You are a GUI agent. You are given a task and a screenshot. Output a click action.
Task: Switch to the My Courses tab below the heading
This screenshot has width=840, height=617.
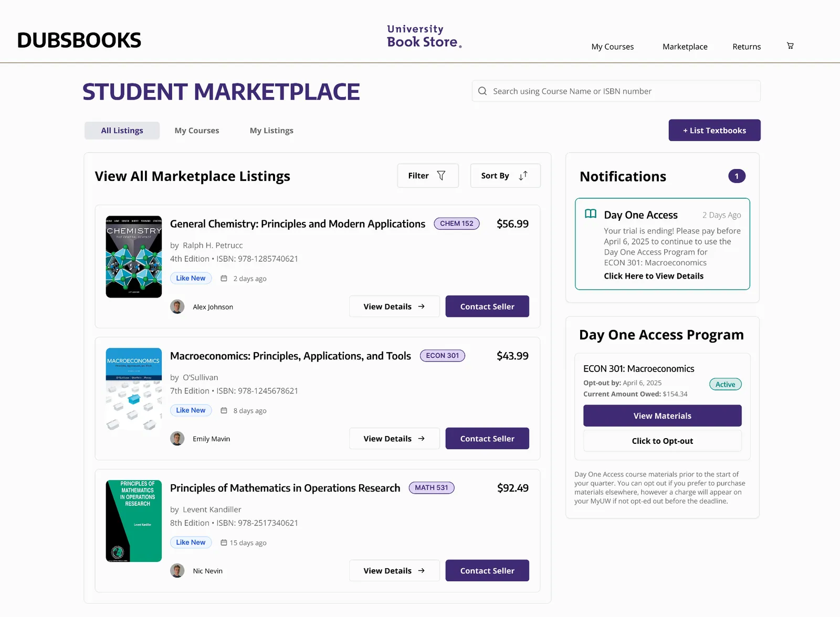click(197, 131)
